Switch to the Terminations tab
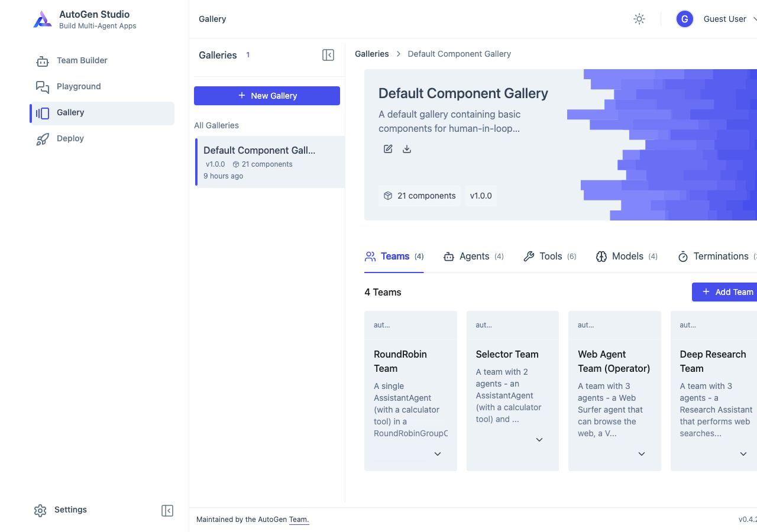 click(x=717, y=257)
